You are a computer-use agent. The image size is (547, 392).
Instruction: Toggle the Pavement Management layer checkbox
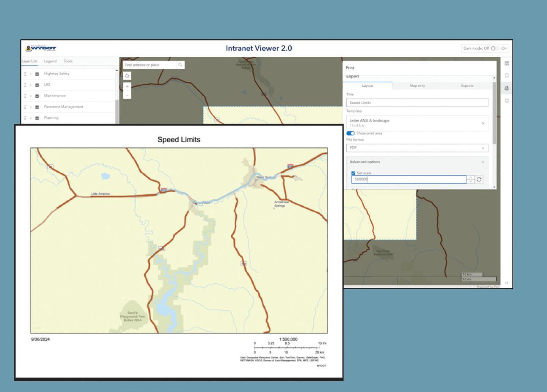click(x=37, y=107)
